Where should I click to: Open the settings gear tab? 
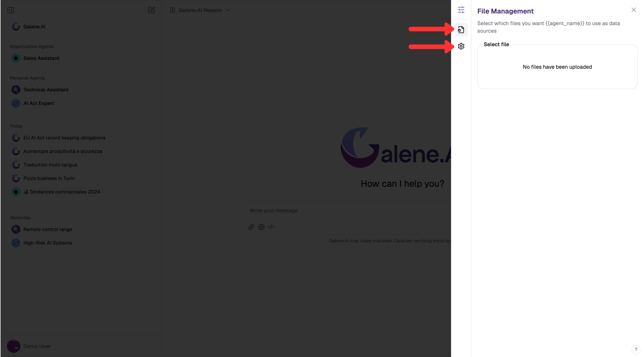461,46
